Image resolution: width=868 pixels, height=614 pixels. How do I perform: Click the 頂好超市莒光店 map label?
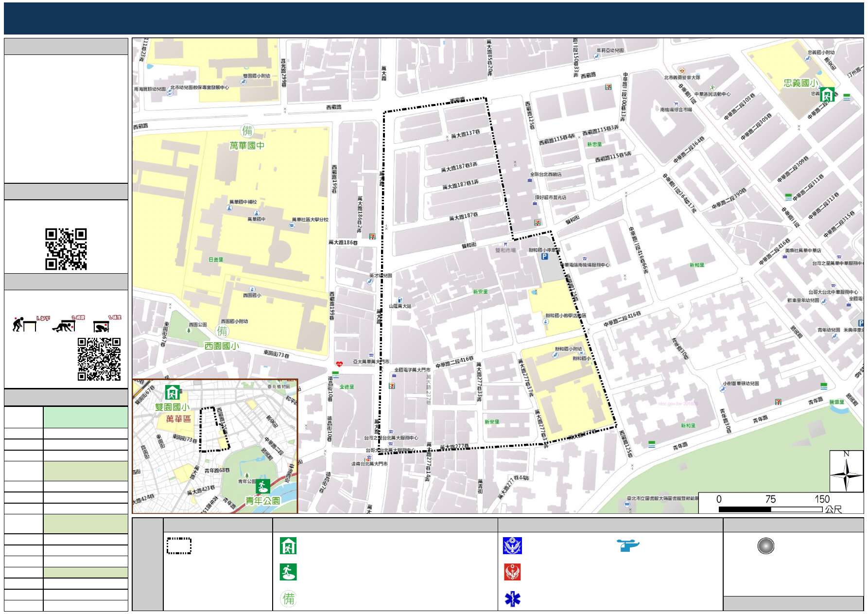(551, 197)
